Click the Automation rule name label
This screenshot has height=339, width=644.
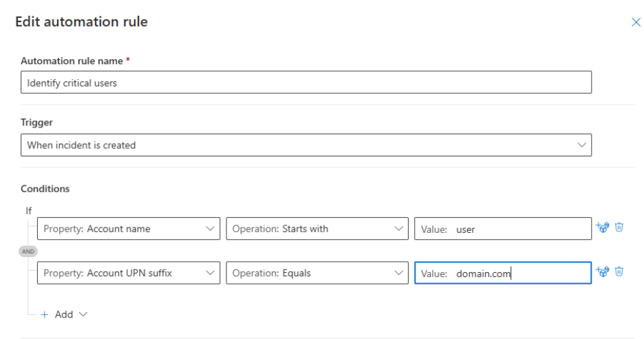tap(74, 61)
